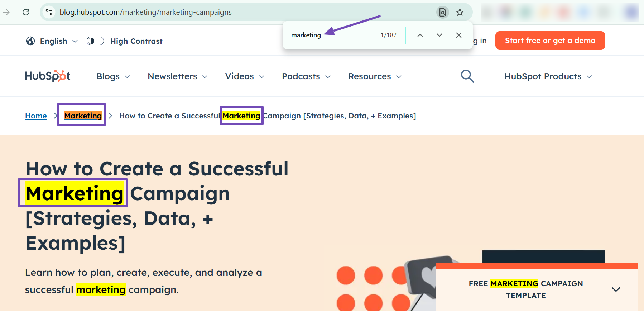Screen dimensions: 644x311
Task: Open the English language dropdown
Action: (x=52, y=41)
